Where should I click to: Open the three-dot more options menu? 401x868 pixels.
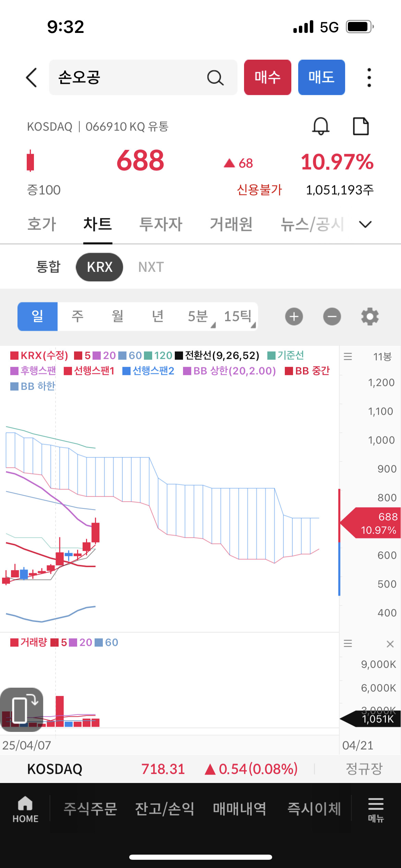pos(369,77)
